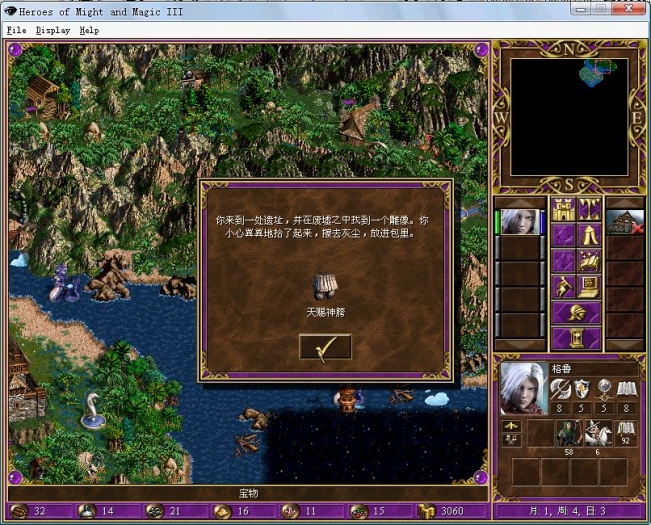Select Next Hero helmet button
Screen dimensions: 651x525
point(576,313)
